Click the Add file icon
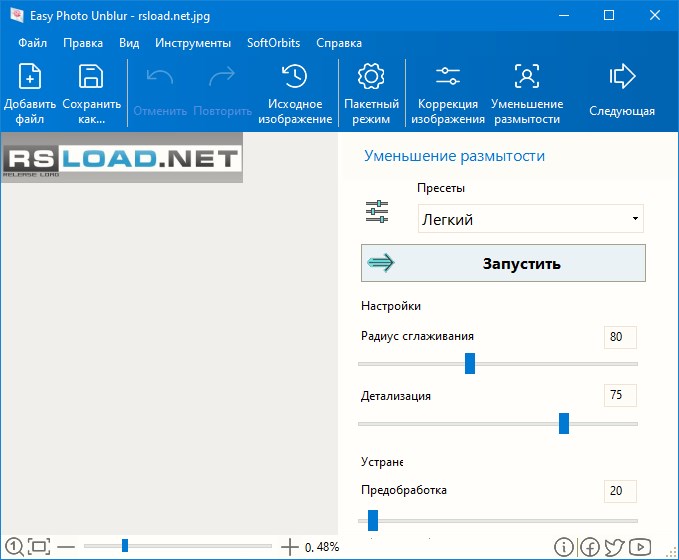Viewport: 679px width, 560px height. pyautogui.click(x=30, y=77)
